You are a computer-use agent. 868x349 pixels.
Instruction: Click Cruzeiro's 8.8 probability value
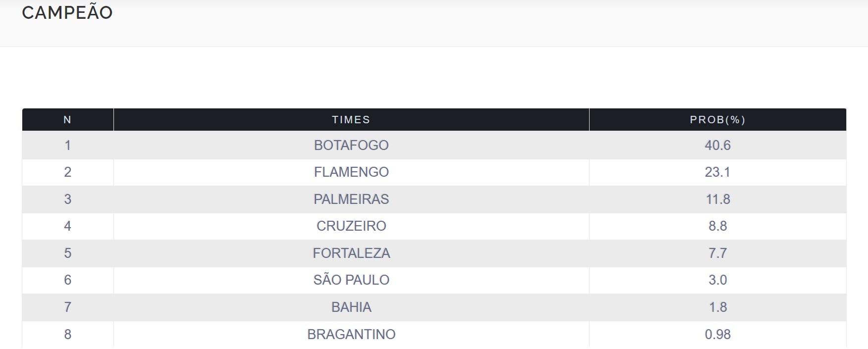click(717, 226)
